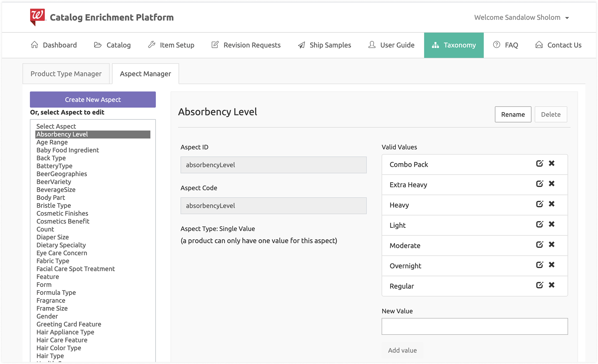
Task: Click the Create New Aspect button
Action: click(x=93, y=100)
